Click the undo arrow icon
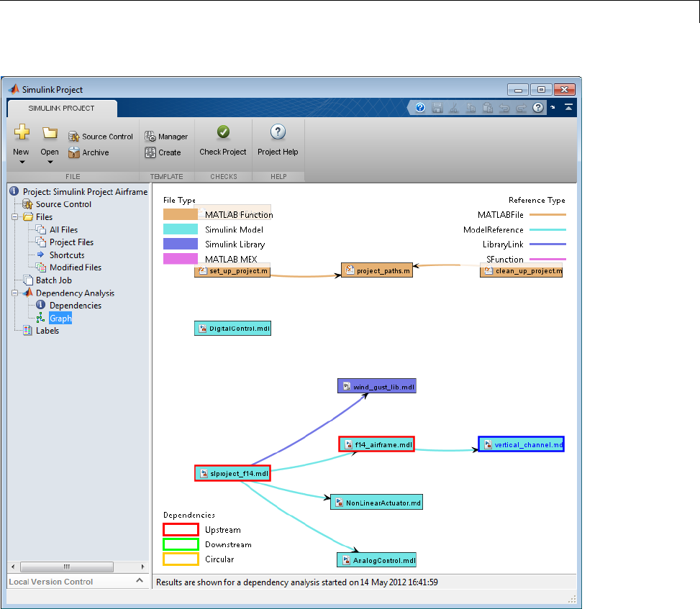Screen dimensions: 700x609 tap(504, 108)
